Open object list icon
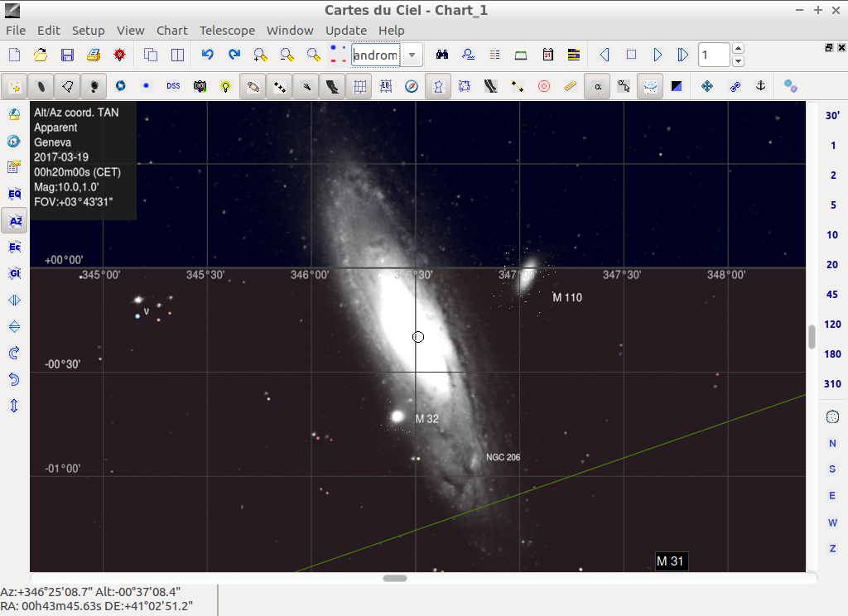Viewport: 848px width, 616px height. click(x=494, y=55)
